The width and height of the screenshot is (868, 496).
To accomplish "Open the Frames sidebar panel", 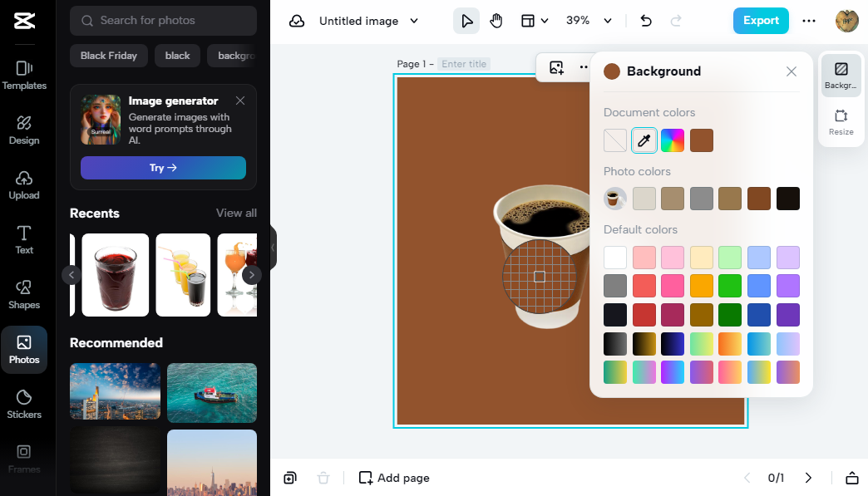I will tap(24, 459).
